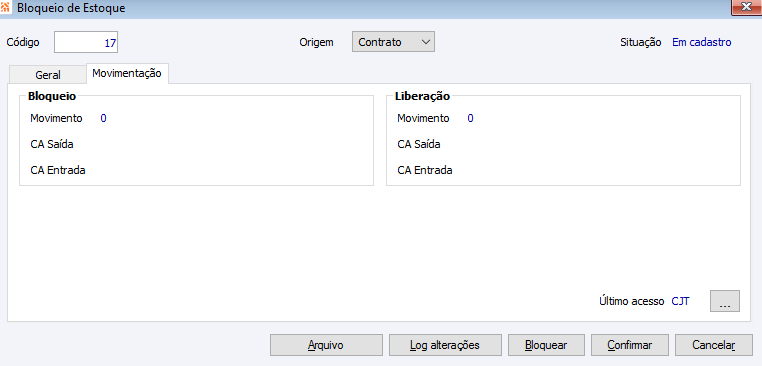The width and height of the screenshot is (762, 366).
Task: Confirm with the Confirmar button
Action: [x=630, y=345]
